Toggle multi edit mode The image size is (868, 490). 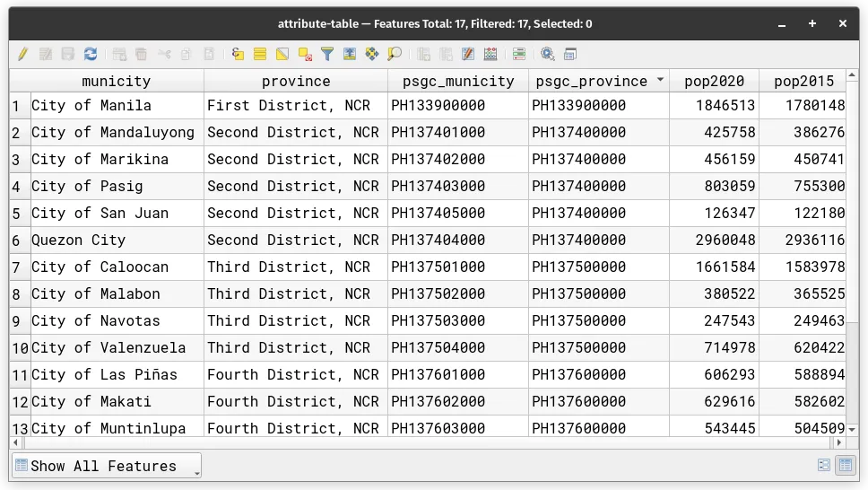(46, 54)
